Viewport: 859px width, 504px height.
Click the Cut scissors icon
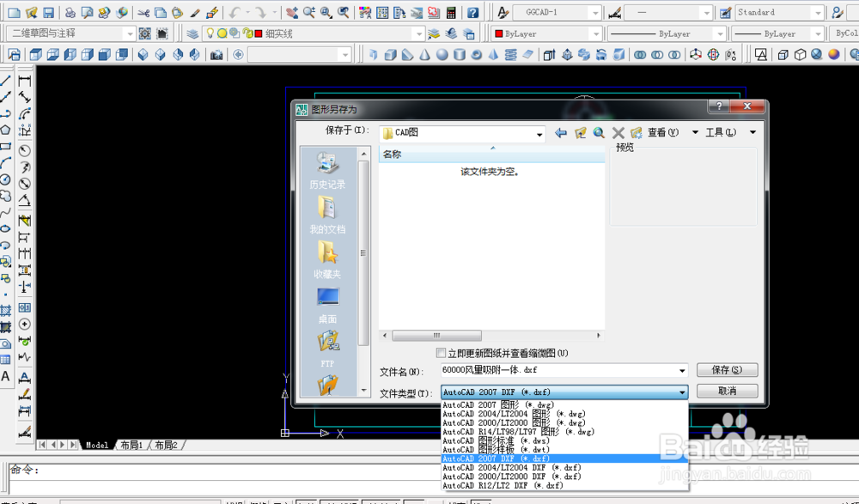click(143, 12)
